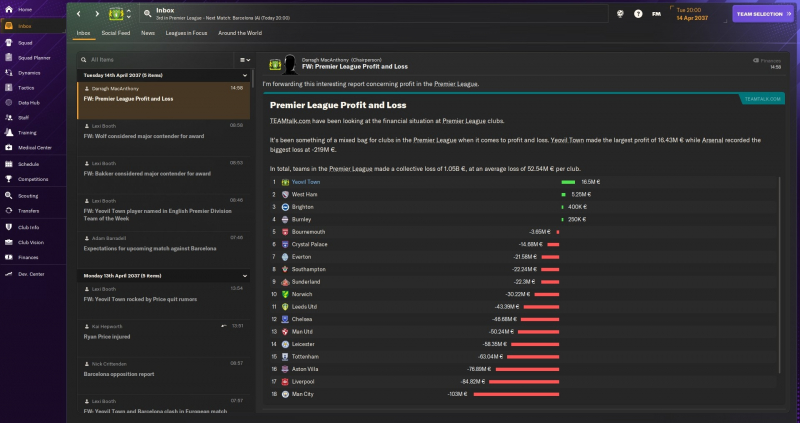The height and width of the screenshot is (423, 800).
Task: Open the Squad Planner sidebar icon
Action: 8,58
